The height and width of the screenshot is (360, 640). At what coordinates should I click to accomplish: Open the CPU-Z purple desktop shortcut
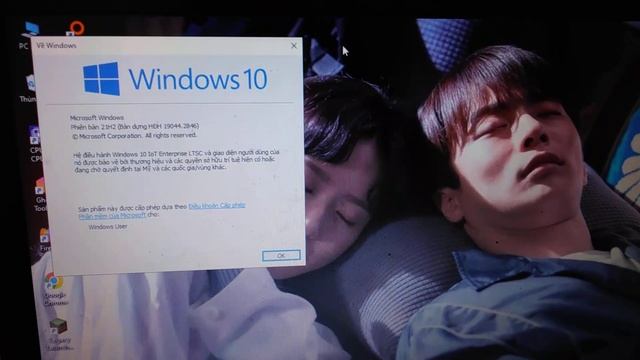(x=35, y=144)
